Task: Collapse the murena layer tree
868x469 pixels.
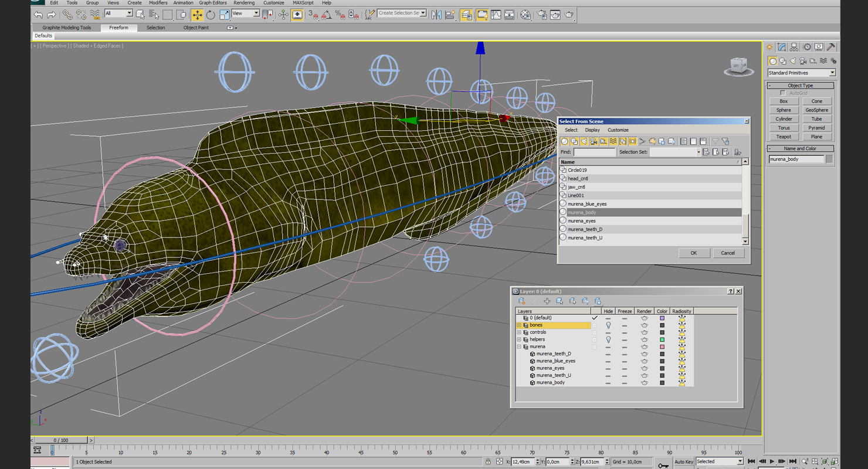Action: pos(519,347)
